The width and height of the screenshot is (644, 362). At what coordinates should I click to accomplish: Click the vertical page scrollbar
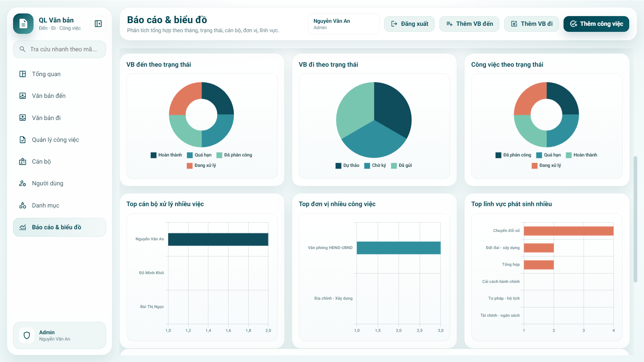pos(635,219)
